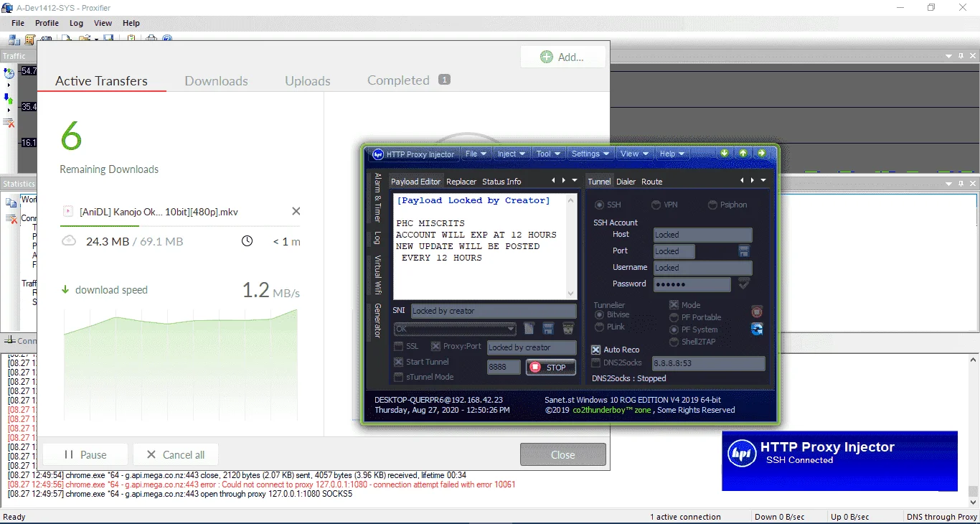Open the Tool dropdown menu
Image resolution: width=980 pixels, height=524 pixels.
[x=549, y=154]
